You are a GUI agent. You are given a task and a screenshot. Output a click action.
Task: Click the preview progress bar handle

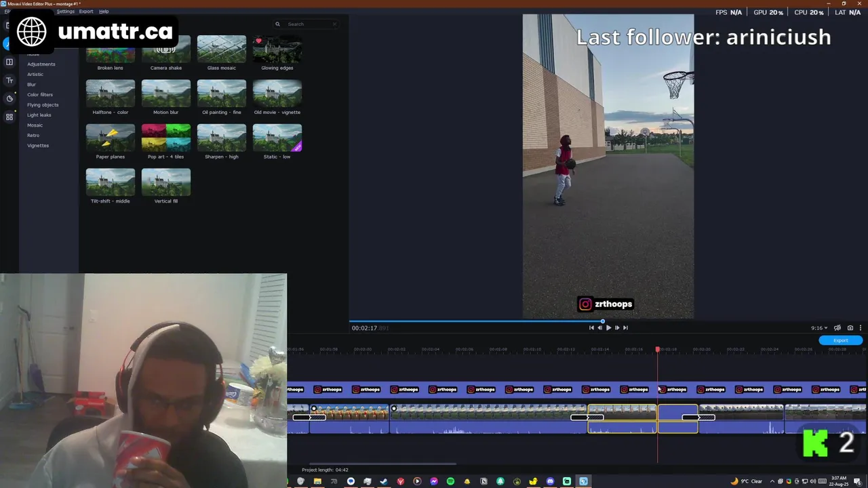point(602,321)
